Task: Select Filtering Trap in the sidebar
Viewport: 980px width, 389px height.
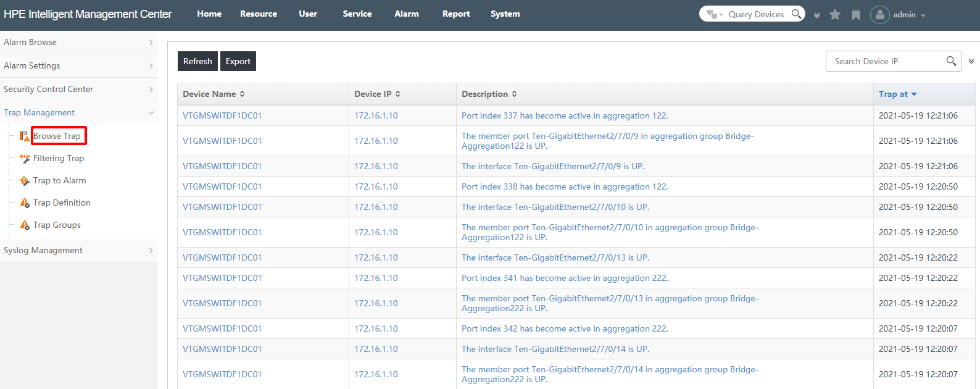Action: pos(59,159)
